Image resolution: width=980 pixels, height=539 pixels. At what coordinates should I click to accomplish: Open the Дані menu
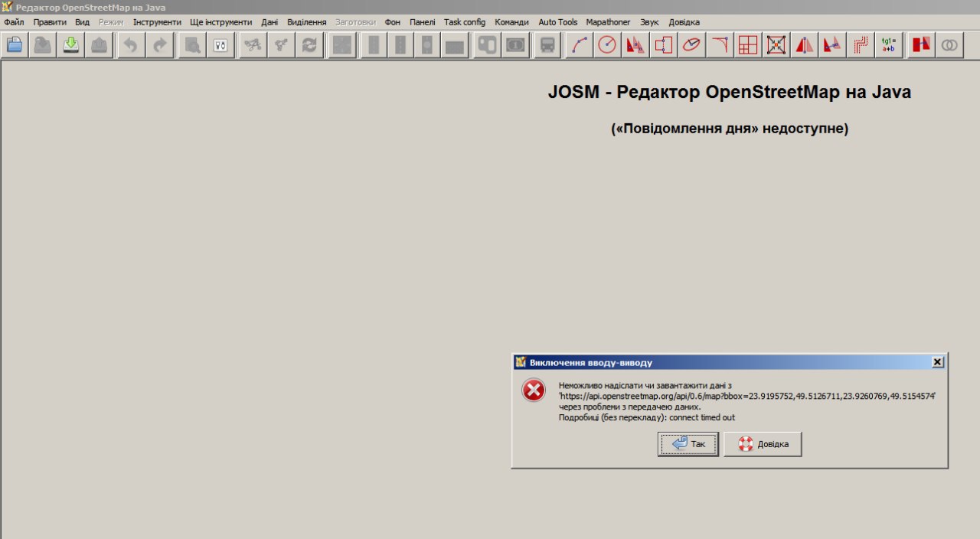[x=269, y=22]
